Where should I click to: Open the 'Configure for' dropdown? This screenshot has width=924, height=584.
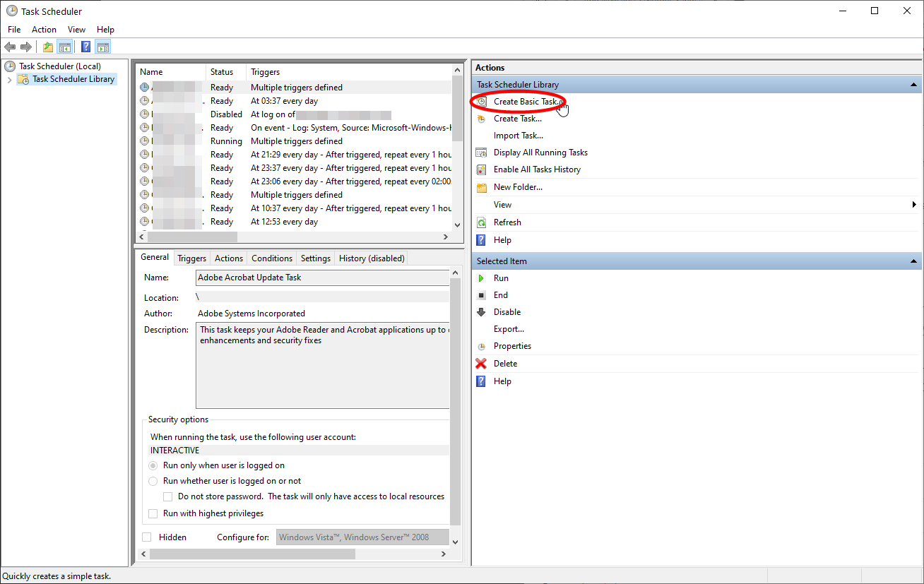point(362,537)
